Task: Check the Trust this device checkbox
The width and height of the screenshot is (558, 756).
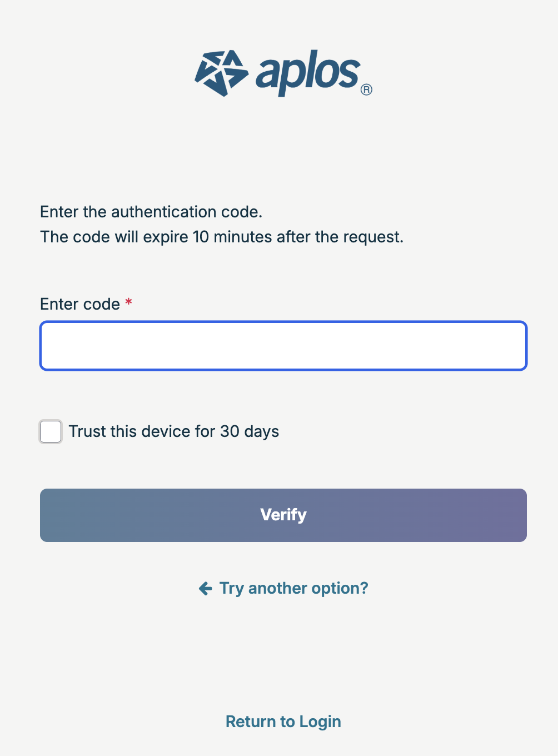Action: 51,432
